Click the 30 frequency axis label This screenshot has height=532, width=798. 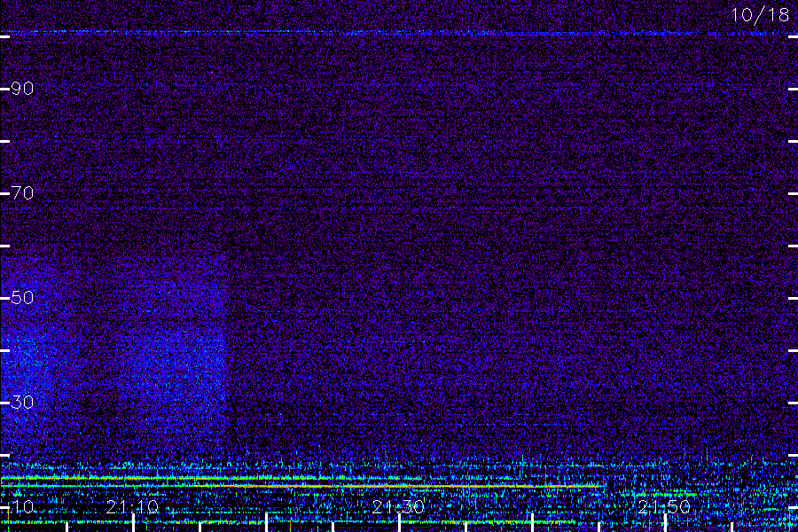click(x=22, y=403)
